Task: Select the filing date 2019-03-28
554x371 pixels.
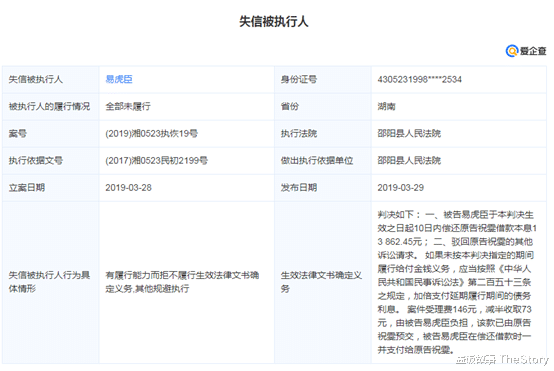Action: (x=128, y=188)
